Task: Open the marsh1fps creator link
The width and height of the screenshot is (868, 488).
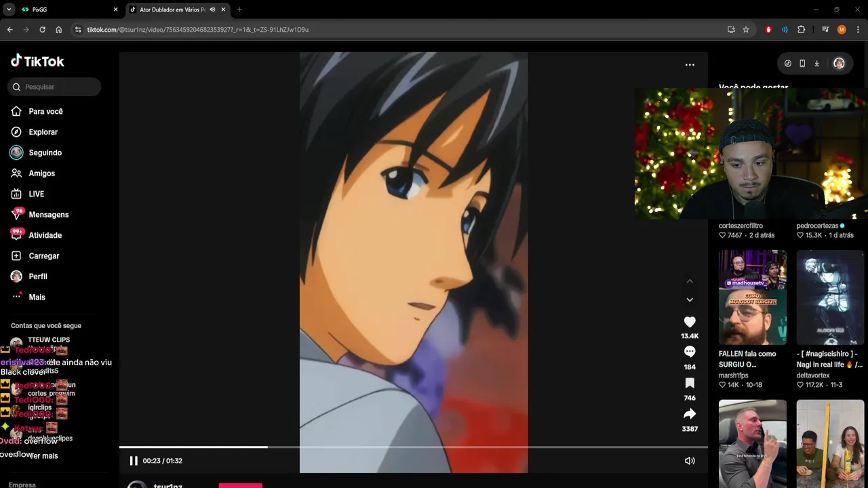Action: pos(734,375)
